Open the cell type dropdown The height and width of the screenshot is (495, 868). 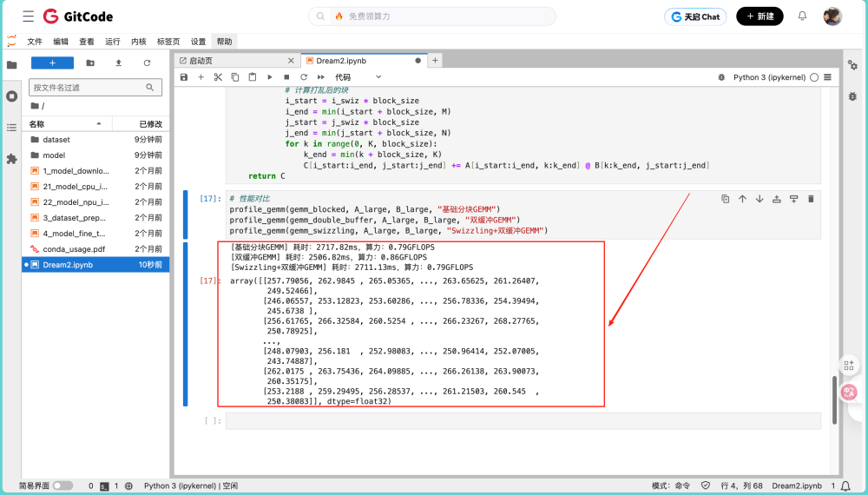358,77
